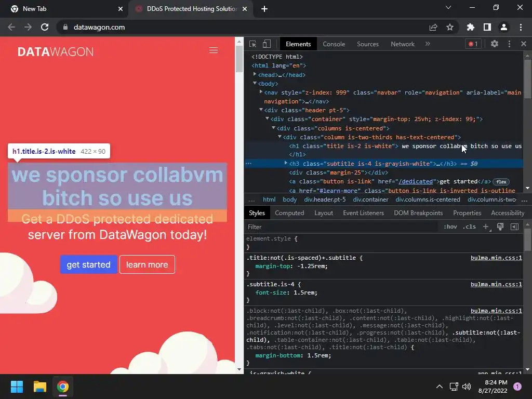
Task: Open the Extensions puzzle icon
Action: tap(471, 27)
